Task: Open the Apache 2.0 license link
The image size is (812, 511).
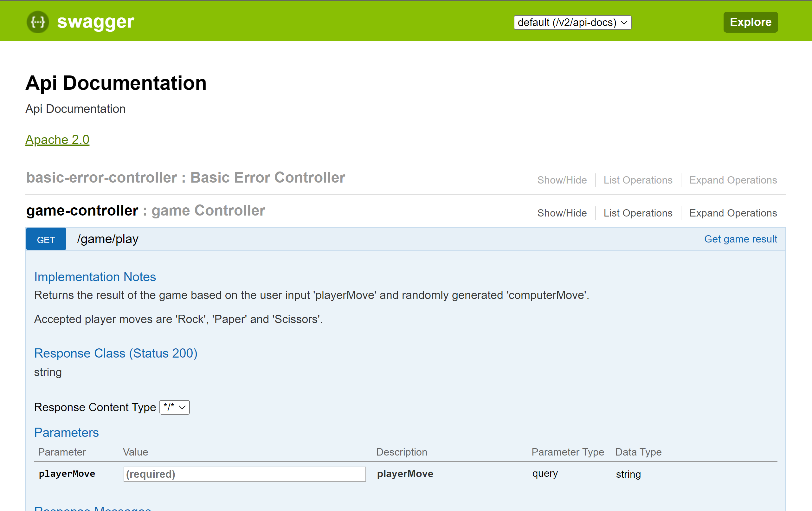Action: pos(57,139)
